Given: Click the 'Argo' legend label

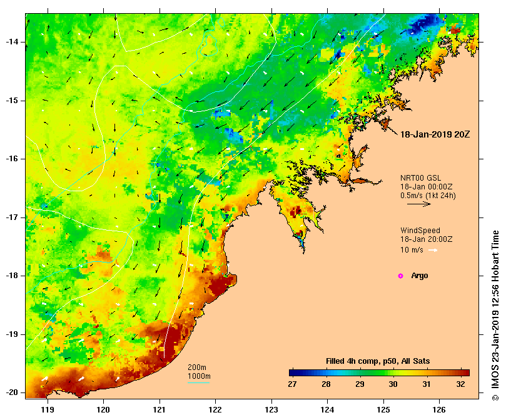Looking at the screenshot, I should [x=420, y=276].
